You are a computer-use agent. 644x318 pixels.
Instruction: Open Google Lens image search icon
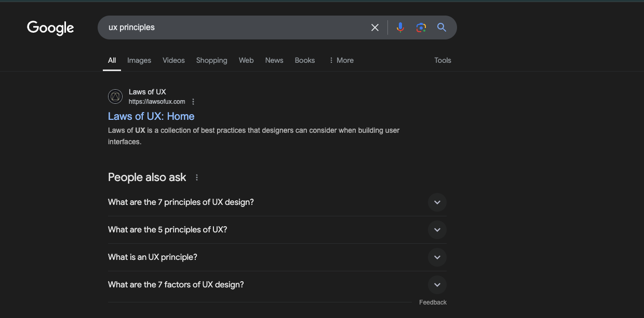(x=421, y=27)
